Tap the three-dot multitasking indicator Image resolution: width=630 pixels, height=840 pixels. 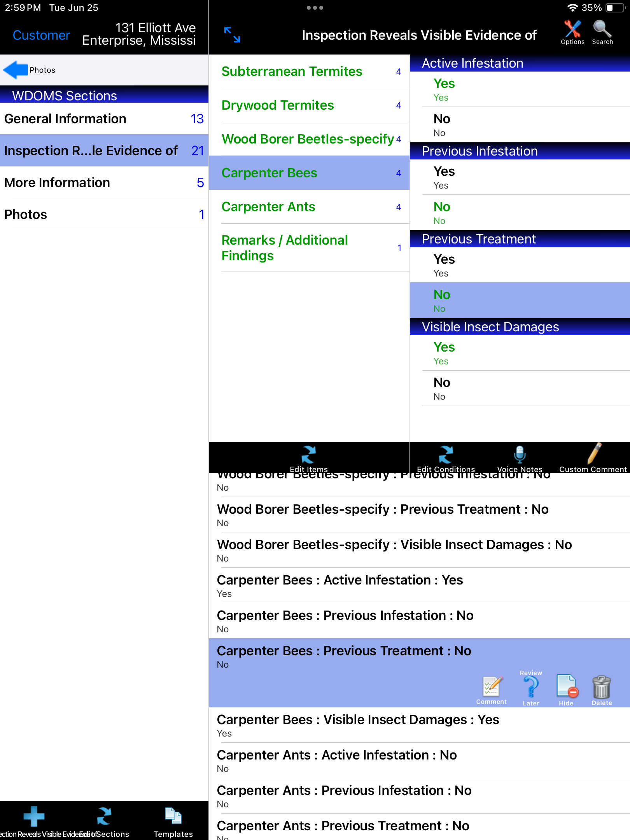point(315,8)
